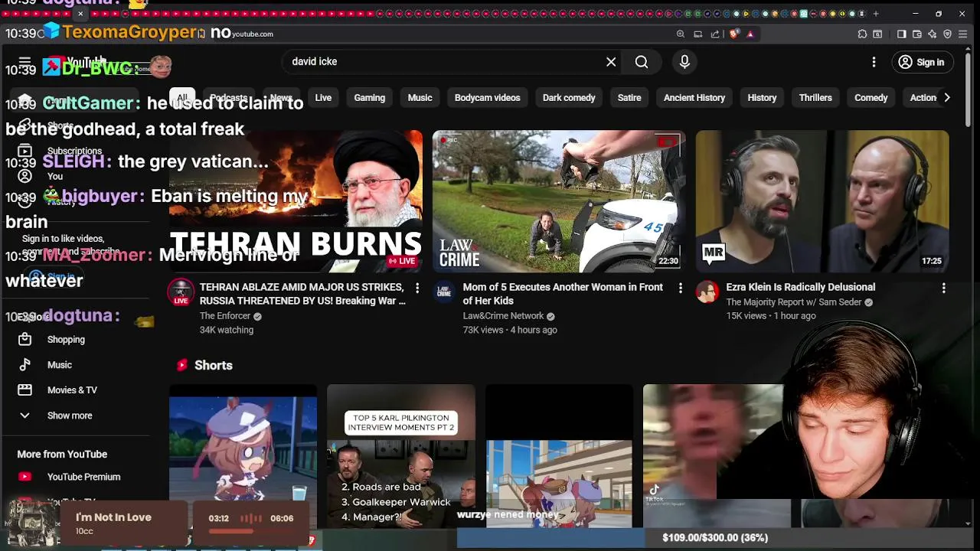The height and width of the screenshot is (551, 980).
Task: Open Brave Shields lion icon
Action: coord(733,34)
